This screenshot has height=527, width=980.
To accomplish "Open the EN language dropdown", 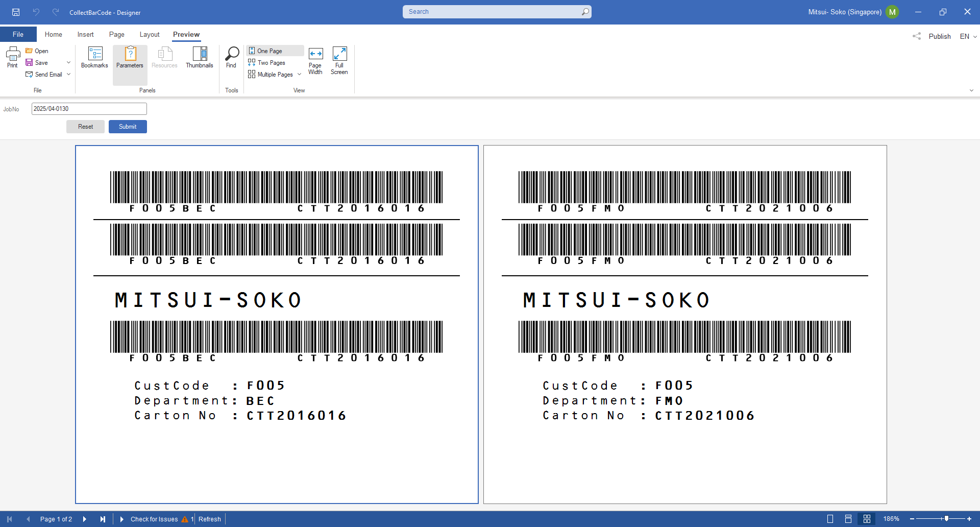I will click(968, 36).
